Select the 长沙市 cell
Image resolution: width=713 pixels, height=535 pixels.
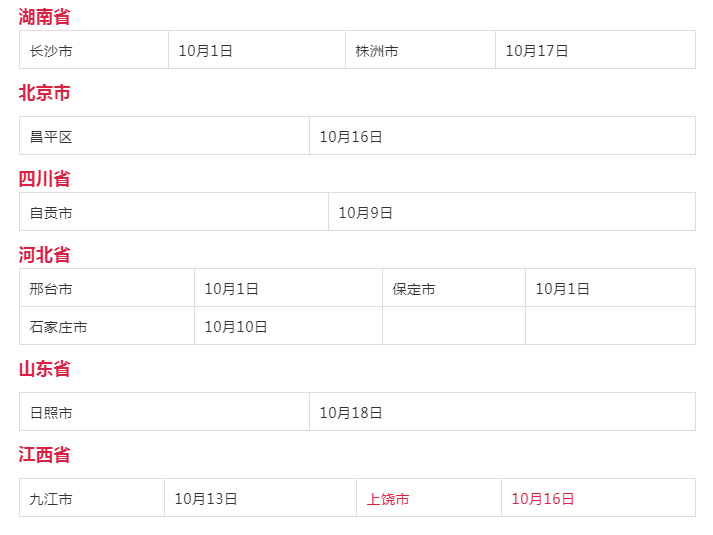(x=94, y=50)
